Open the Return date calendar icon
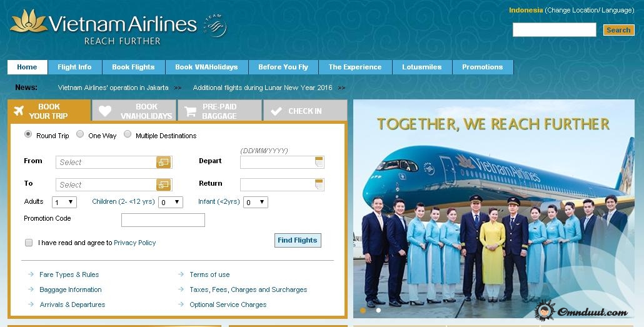The height and width of the screenshot is (327, 644). tap(319, 184)
